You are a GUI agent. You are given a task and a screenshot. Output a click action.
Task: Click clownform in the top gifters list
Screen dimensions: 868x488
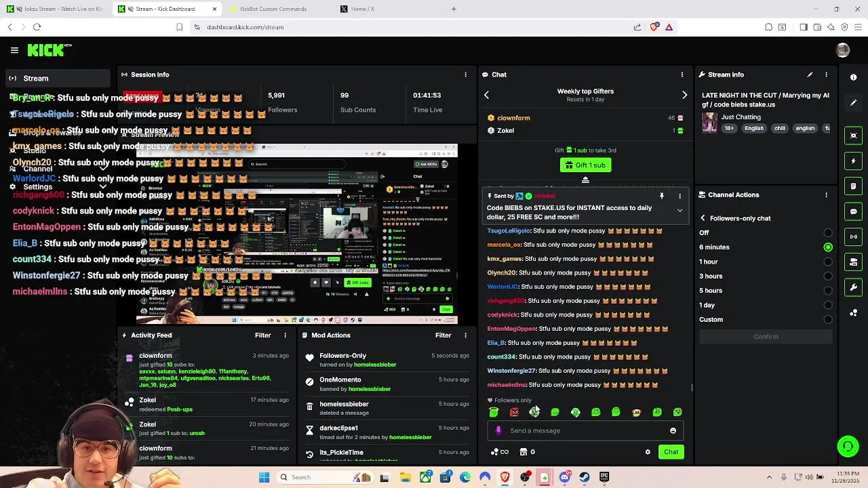(513, 118)
